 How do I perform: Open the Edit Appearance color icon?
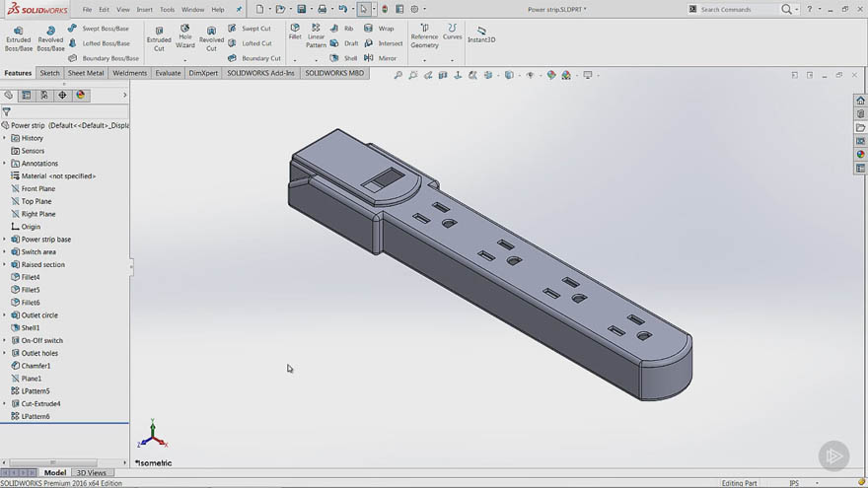tap(550, 75)
